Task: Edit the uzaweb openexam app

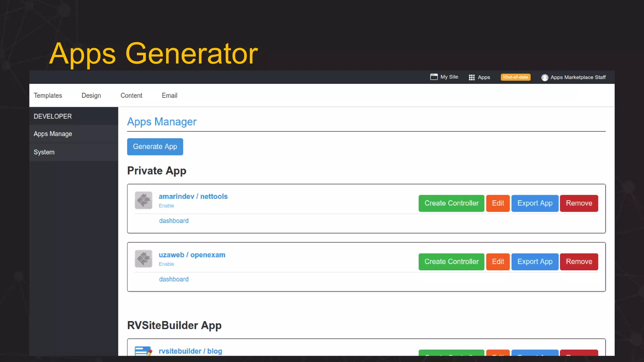Action: point(498,262)
